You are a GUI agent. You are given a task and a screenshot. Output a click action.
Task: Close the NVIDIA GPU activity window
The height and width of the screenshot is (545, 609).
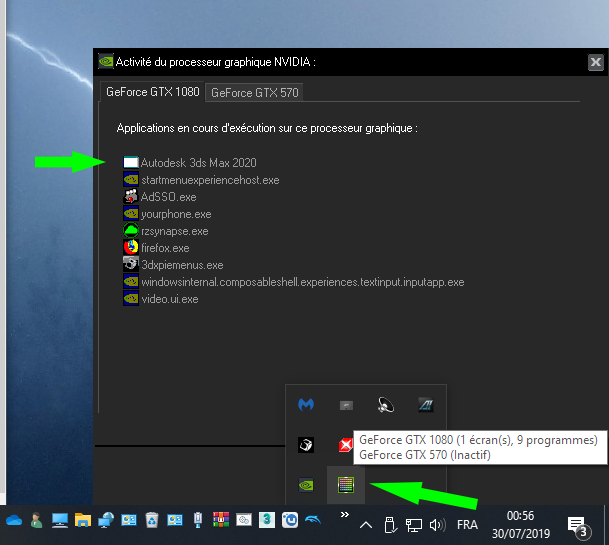click(x=595, y=62)
